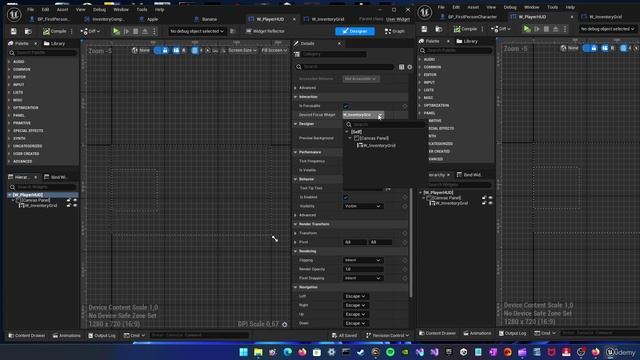
Task: Open Details settings gear icon
Action: pyautogui.click(x=409, y=67)
